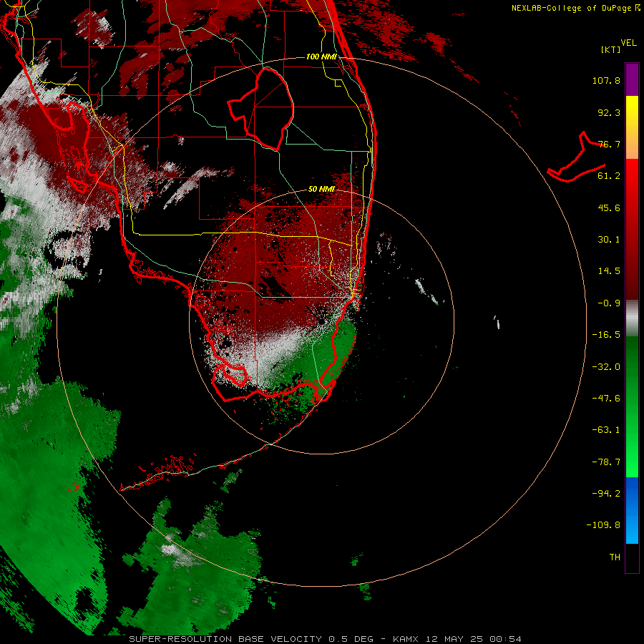
Task: Click the -47.6 velocity scale value
Action: tap(606, 399)
